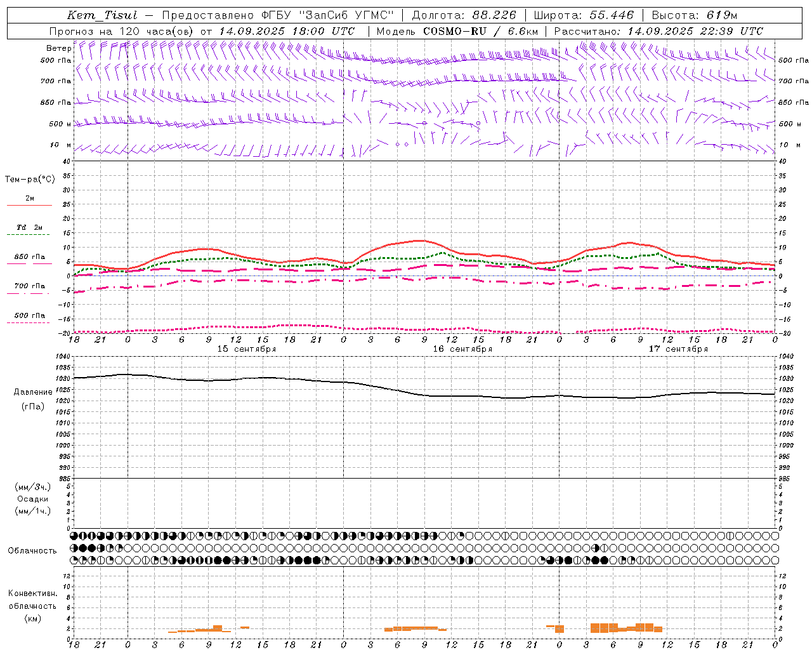
Task: Click the 985 value on the left pressure axis
Action: point(65,479)
